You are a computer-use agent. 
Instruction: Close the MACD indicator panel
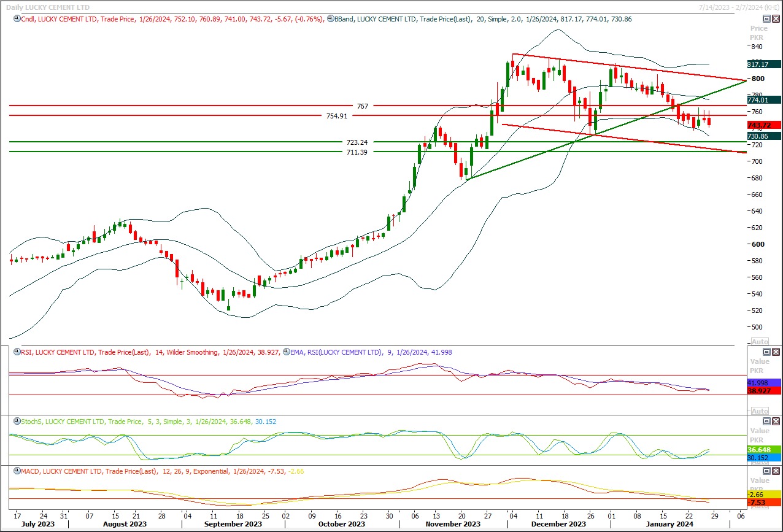[x=775, y=471]
